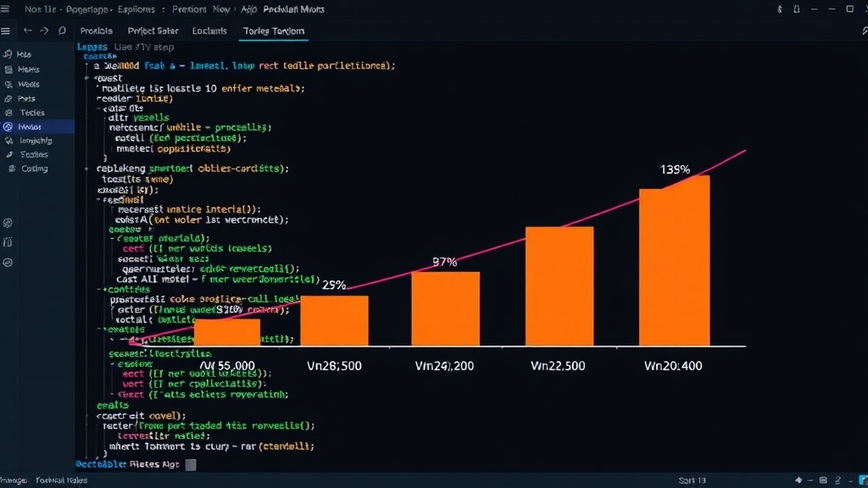Click the middle bracket icon in lower sidebar
The width and height of the screenshot is (868, 488).
pos(8,241)
